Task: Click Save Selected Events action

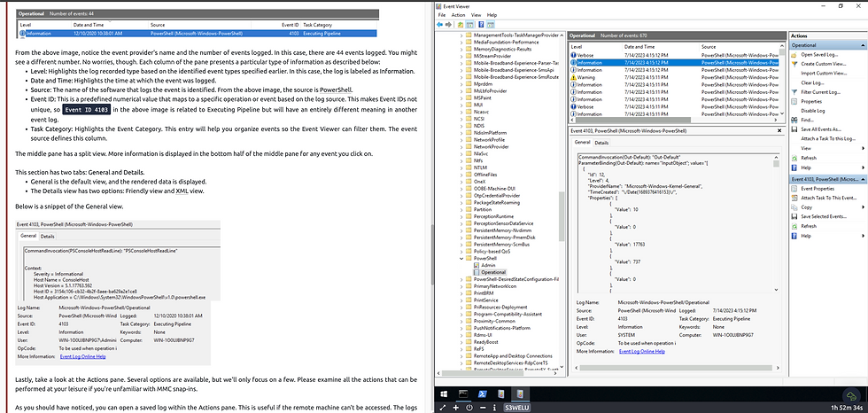Action: (823, 216)
